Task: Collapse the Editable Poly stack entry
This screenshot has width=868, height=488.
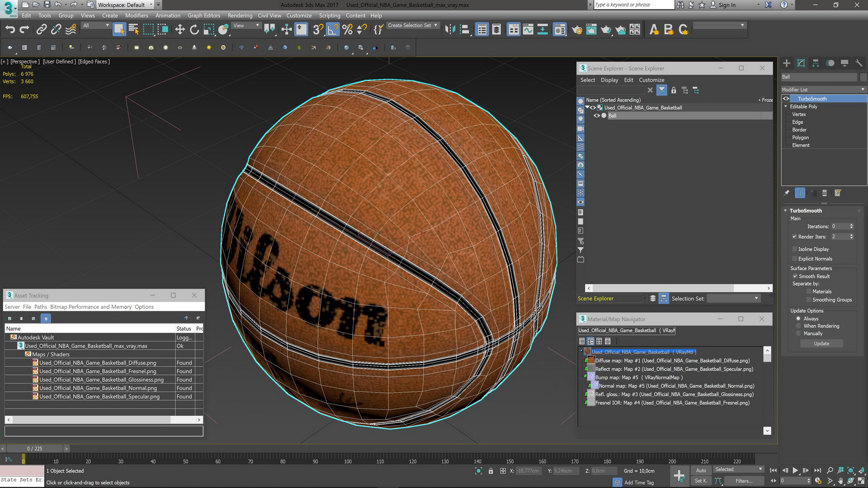Action: (786, 107)
